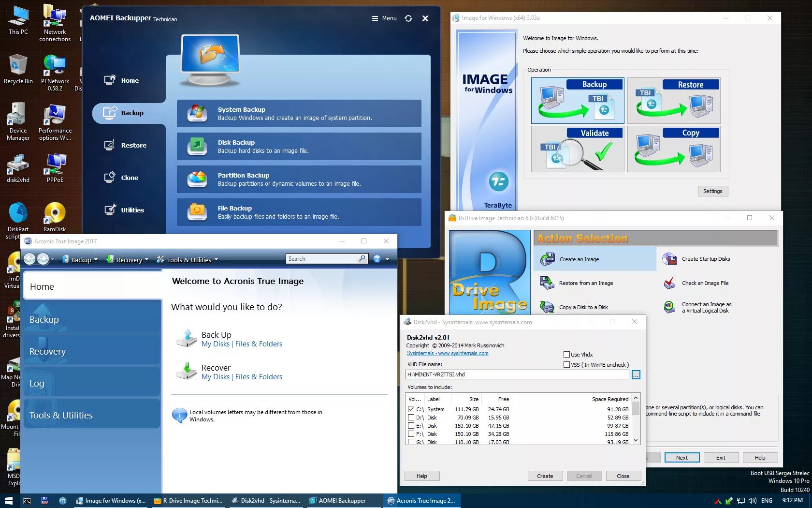Open This PC desktop icon

coord(18,20)
